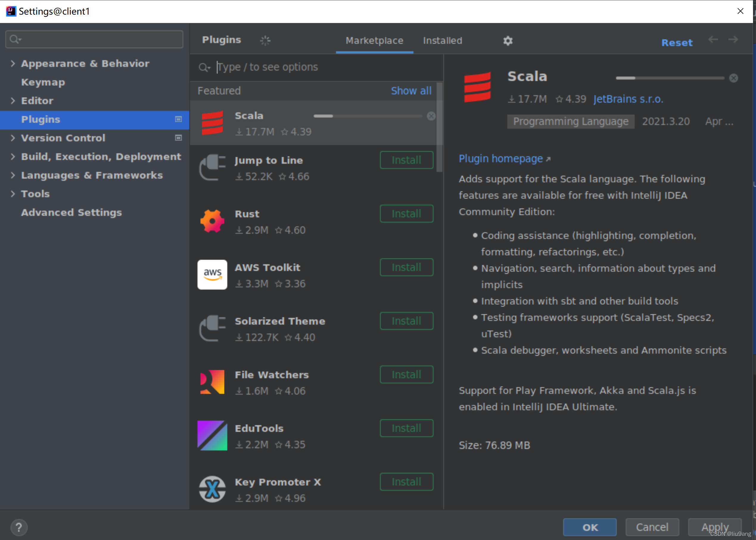Click the IntelliJ IDEA title bar icon
756x540 pixels.
(x=11, y=11)
